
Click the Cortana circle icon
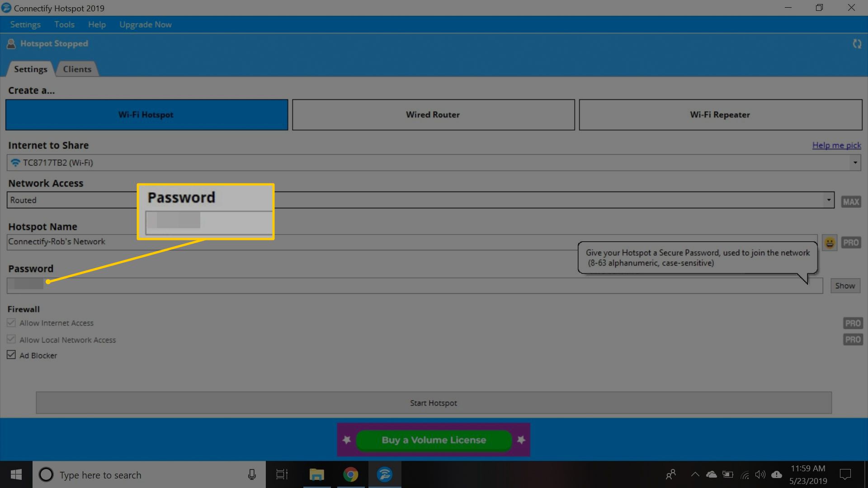46,474
